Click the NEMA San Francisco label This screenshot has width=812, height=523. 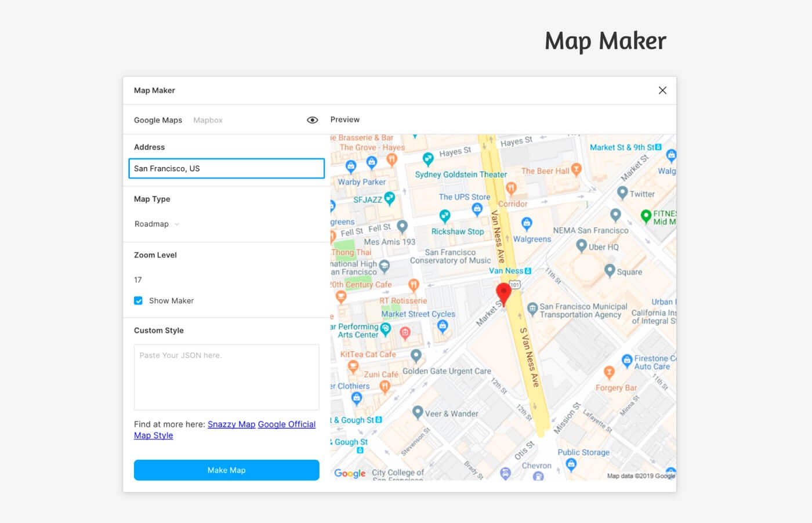click(590, 231)
